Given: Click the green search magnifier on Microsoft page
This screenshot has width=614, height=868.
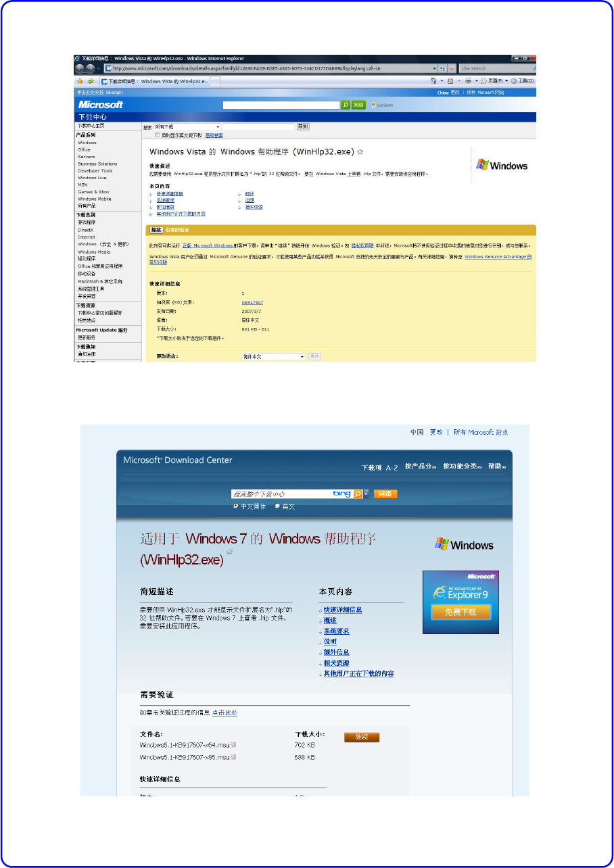Looking at the screenshot, I should click(x=346, y=105).
